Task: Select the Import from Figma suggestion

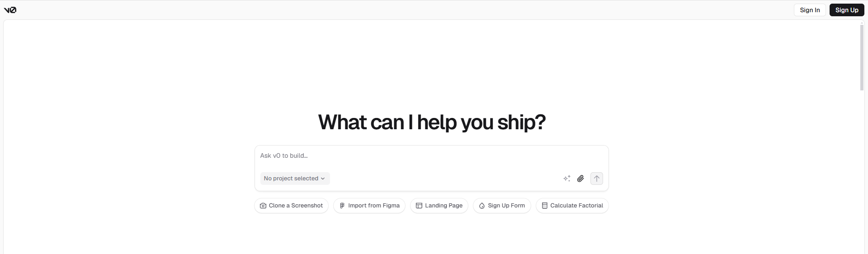Action: click(x=369, y=206)
